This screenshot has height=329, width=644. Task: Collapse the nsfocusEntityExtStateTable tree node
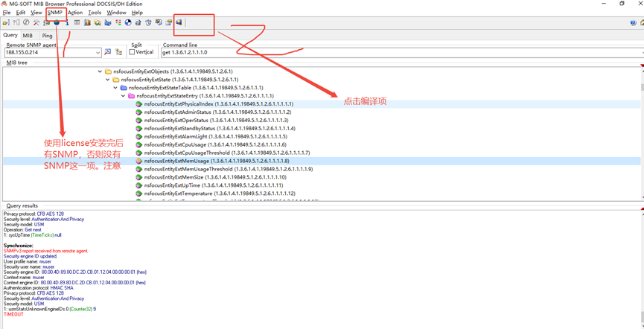click(x=115, y=88)
